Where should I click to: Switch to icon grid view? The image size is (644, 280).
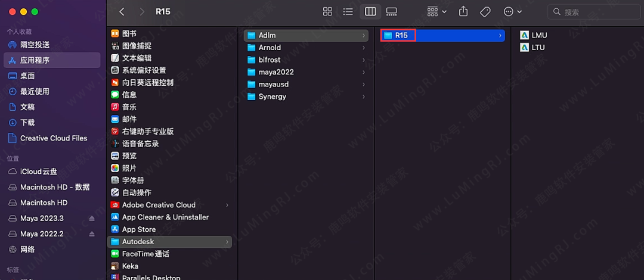point(327,12)
